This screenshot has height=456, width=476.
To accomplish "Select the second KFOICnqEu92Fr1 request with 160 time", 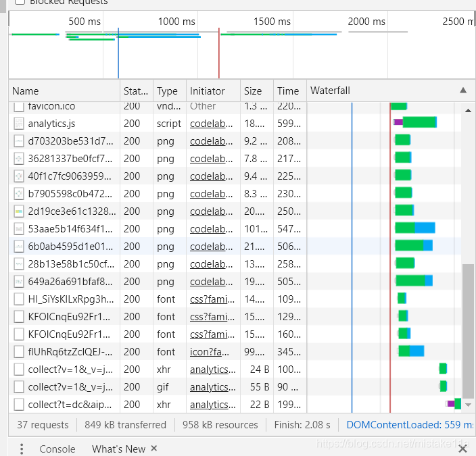I will (69, 334).
